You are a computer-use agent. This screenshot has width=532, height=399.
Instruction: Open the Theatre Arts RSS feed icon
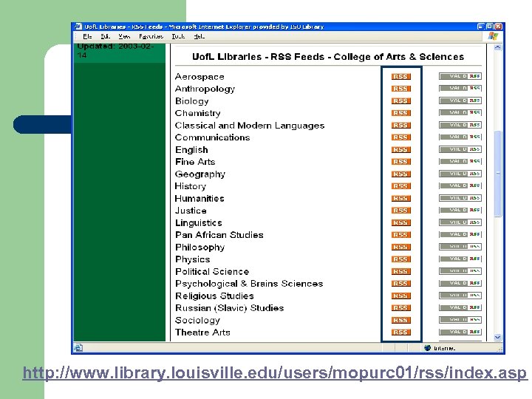coord(400,332)
